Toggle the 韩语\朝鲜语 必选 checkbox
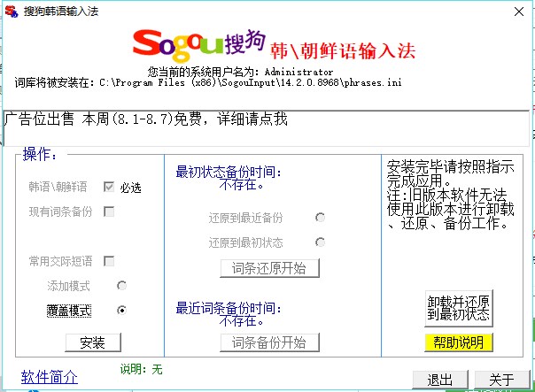This screenshot has width=535, height=392. 109,187
